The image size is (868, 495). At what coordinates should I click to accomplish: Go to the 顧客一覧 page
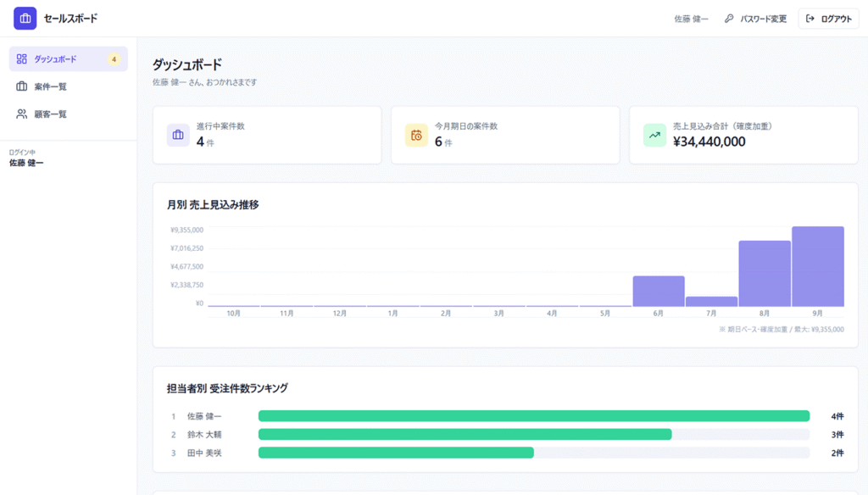click(68, 114)
